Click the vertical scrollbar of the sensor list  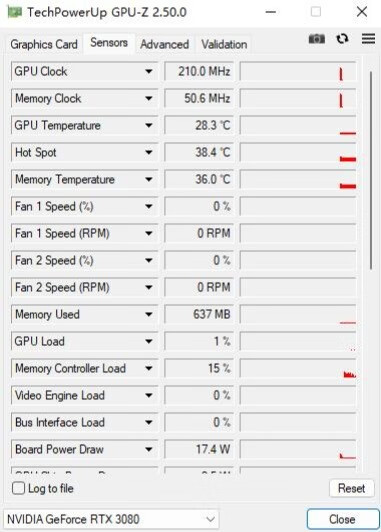pyautogui.click(x=371, y=170)
